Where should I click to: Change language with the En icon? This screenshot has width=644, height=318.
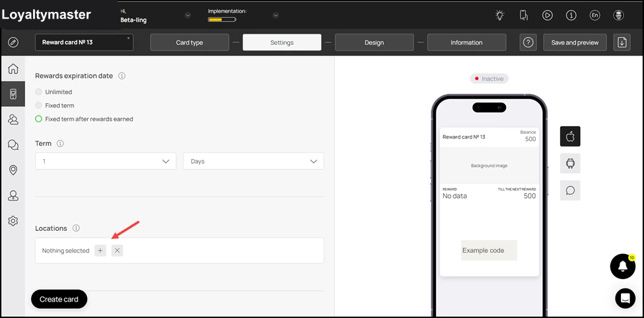coord(594,16)
